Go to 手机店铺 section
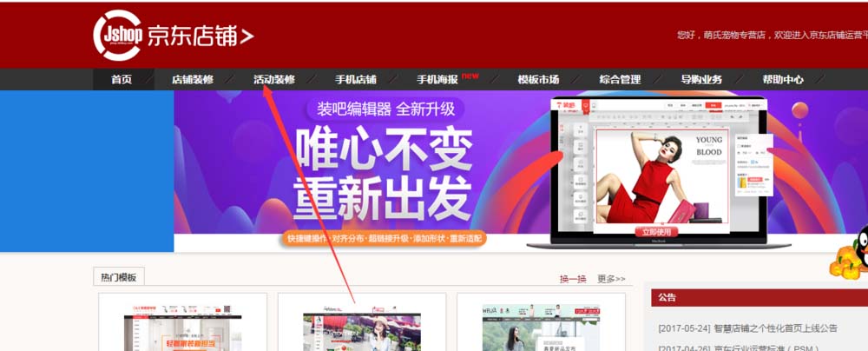The height and width of the screenshot is (351, 868). pos(355,79)
